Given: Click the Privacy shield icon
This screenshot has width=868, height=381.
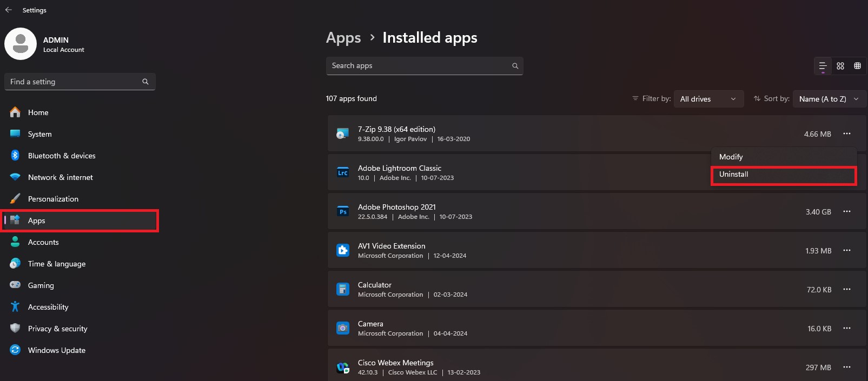Looking at the screenshot, I should click(x=15, y=328).
